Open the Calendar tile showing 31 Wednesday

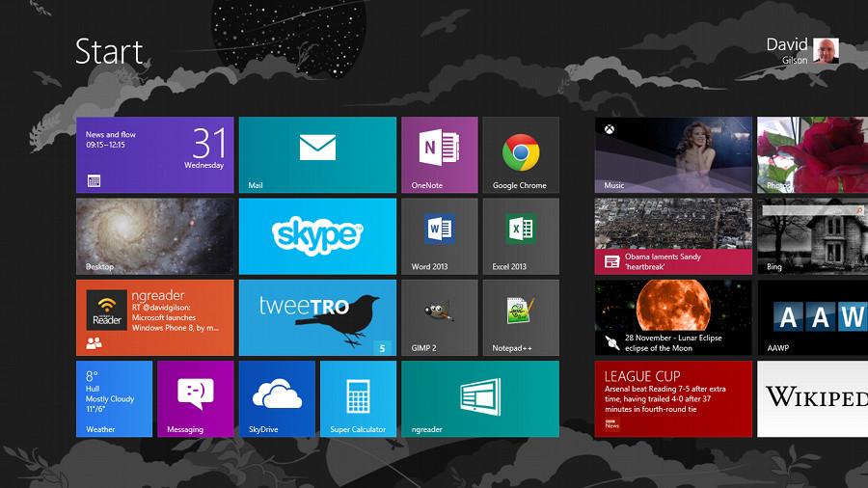tap(155, 155)
